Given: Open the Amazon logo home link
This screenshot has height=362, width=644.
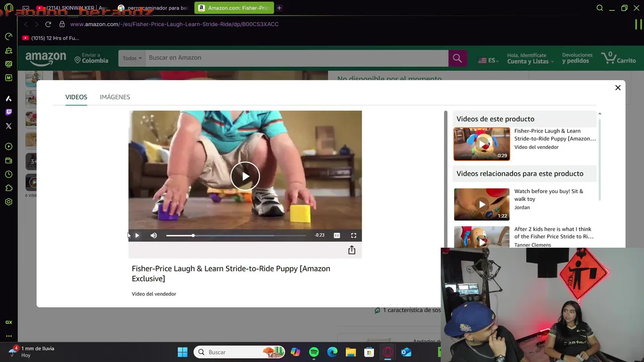Looking at the screenshot, I should point(46,59).
